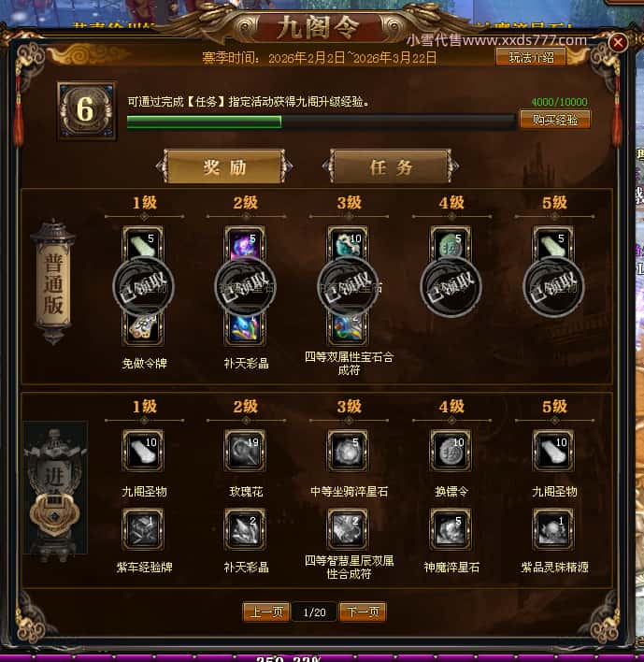Click the green experience progress bar
This screenshot has height=662, width=644.
tap(321, 122)
